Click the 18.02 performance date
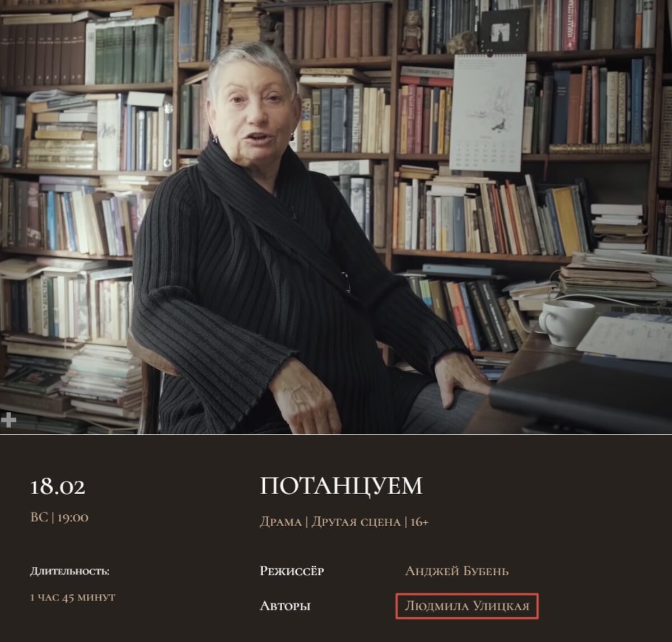The height and width of the screenshot is (642, 672). click(x=58, y=486)
